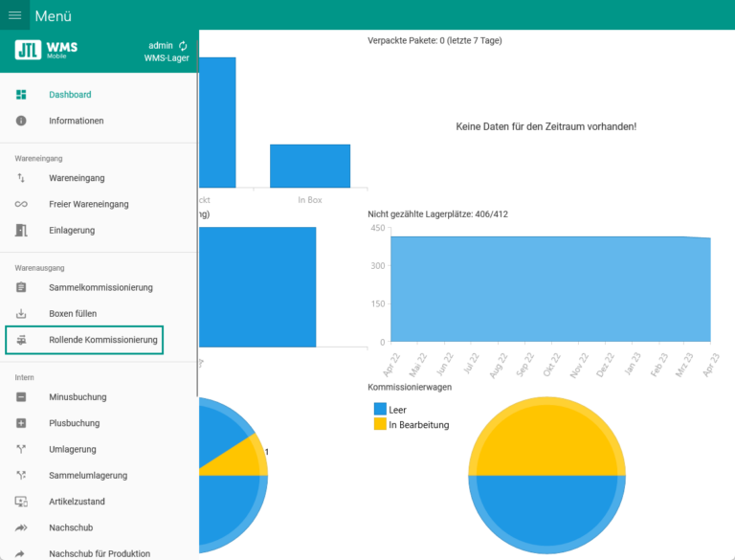The width and height of the screenshot is (735, 560).
Task: Click the Plusbuchung plus icon
Action: coord(21,423)
